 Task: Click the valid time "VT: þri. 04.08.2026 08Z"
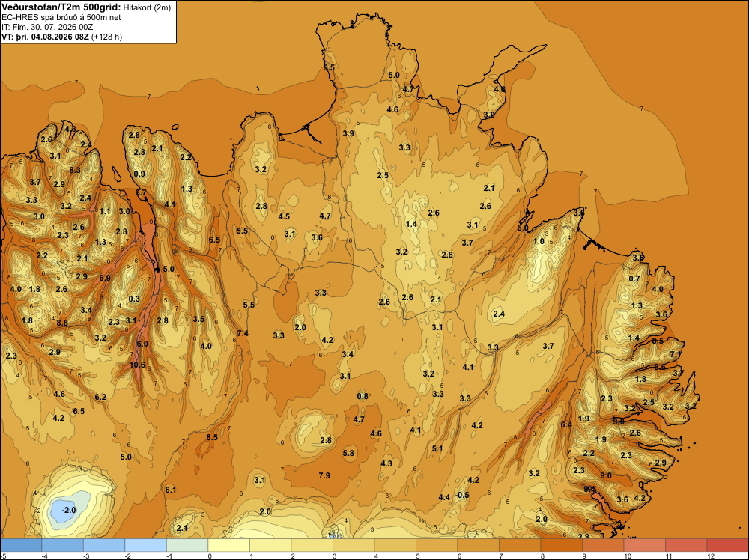point(45,36)
